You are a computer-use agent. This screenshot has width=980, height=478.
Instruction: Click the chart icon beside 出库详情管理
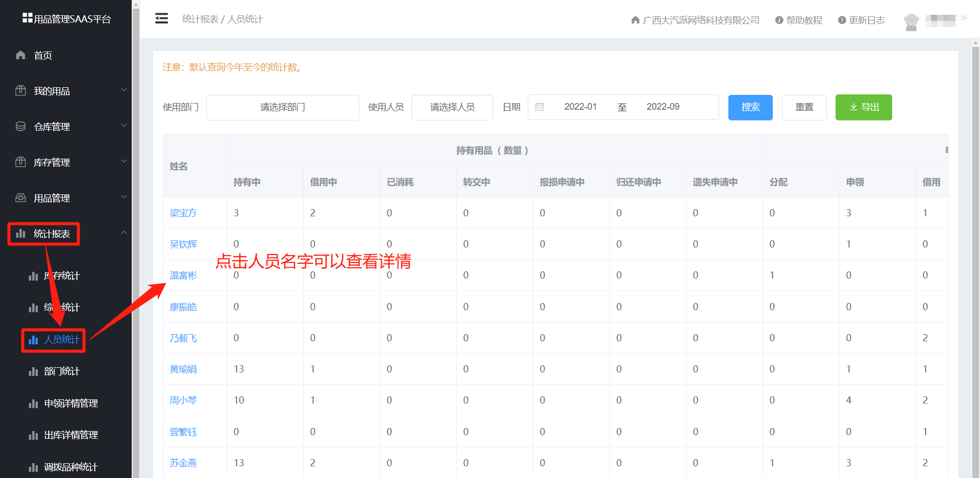[33, 435]
